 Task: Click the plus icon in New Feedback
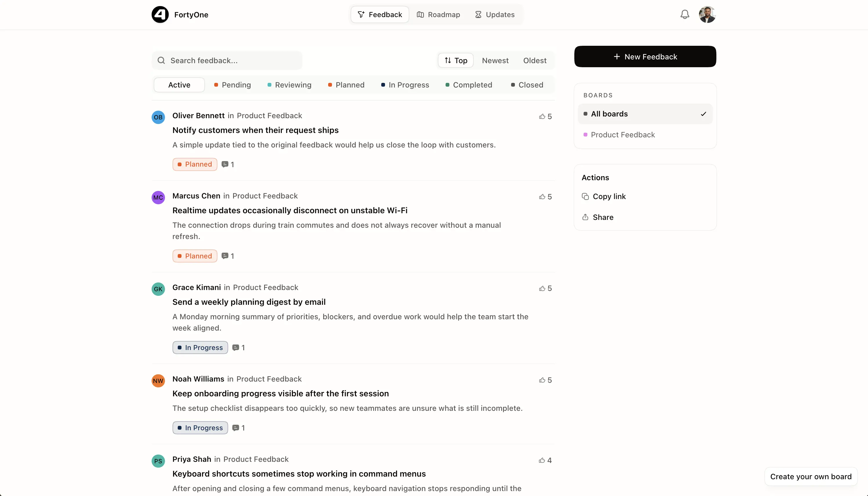coord(617,56)
